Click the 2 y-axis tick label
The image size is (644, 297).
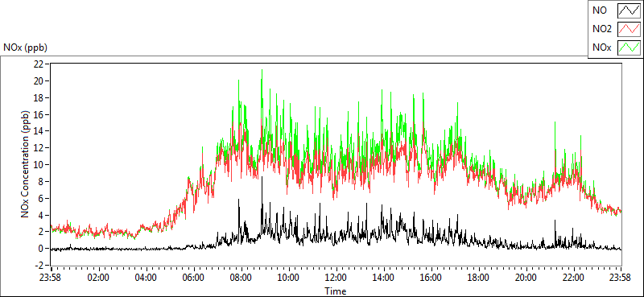click(x=41, y=232)
